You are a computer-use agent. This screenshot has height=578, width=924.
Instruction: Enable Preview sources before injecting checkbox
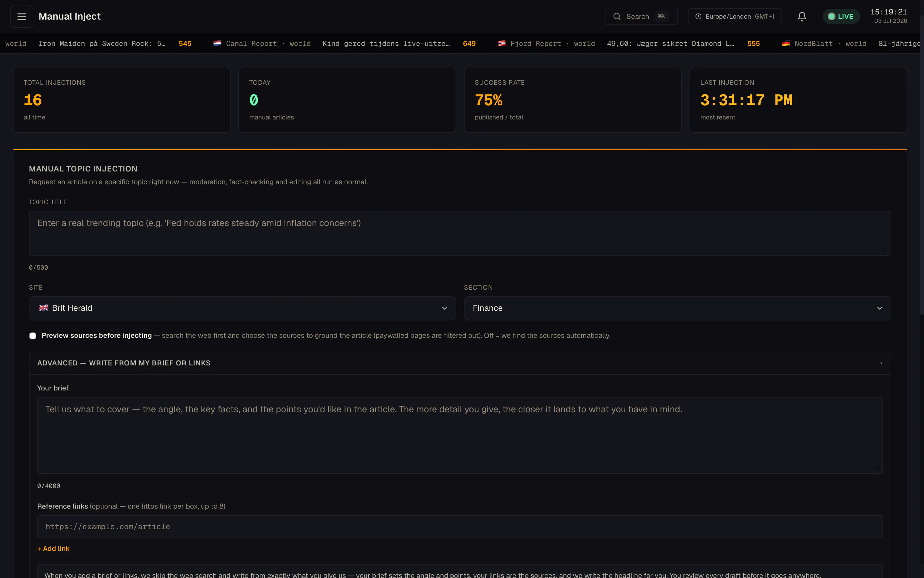(33, 336)
